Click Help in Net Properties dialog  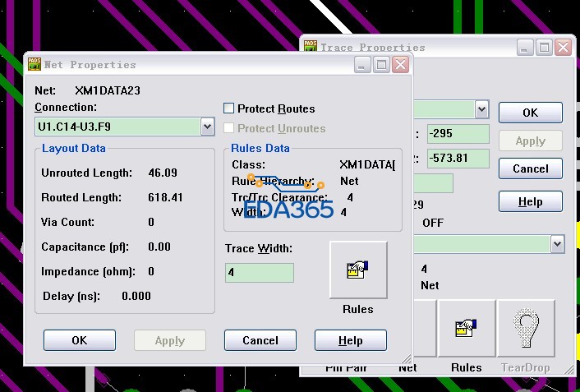tap(350, 340)
